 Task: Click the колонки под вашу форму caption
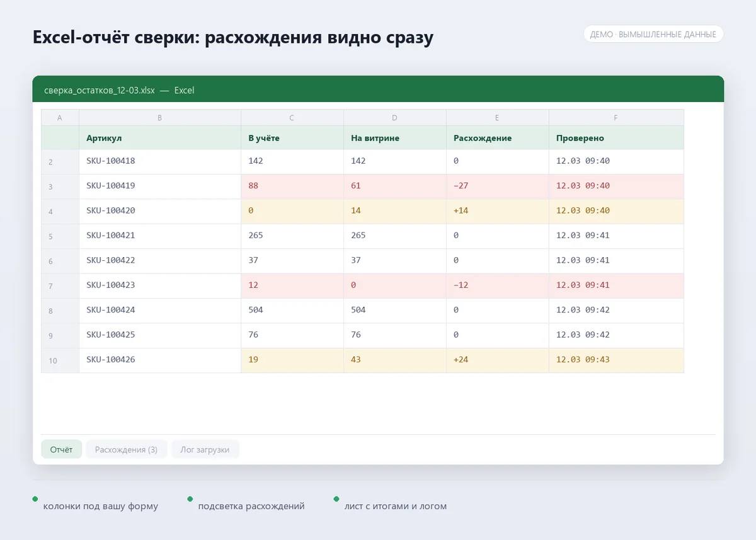(x=101, y=506)
